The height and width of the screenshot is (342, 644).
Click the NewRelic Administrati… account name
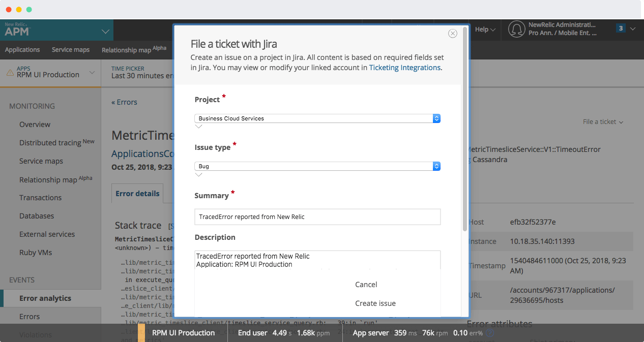point(562,25)
